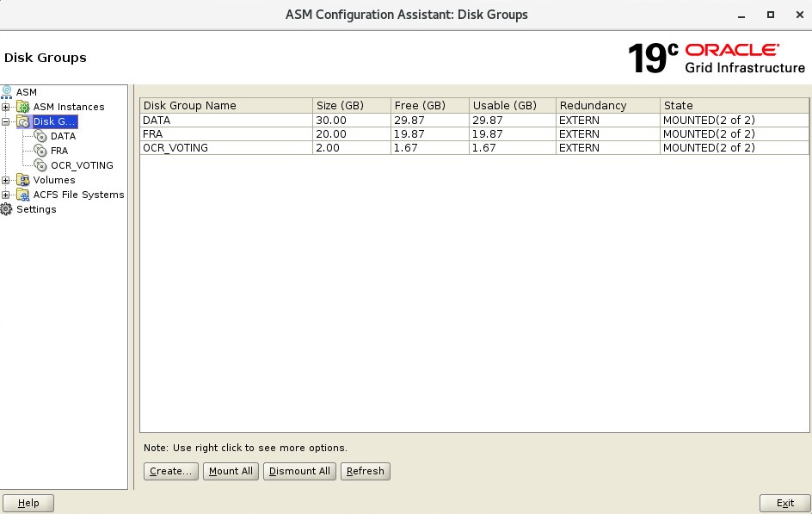Select the FRA row name cell
Screen dimensions: 812x514
point(226,134)
